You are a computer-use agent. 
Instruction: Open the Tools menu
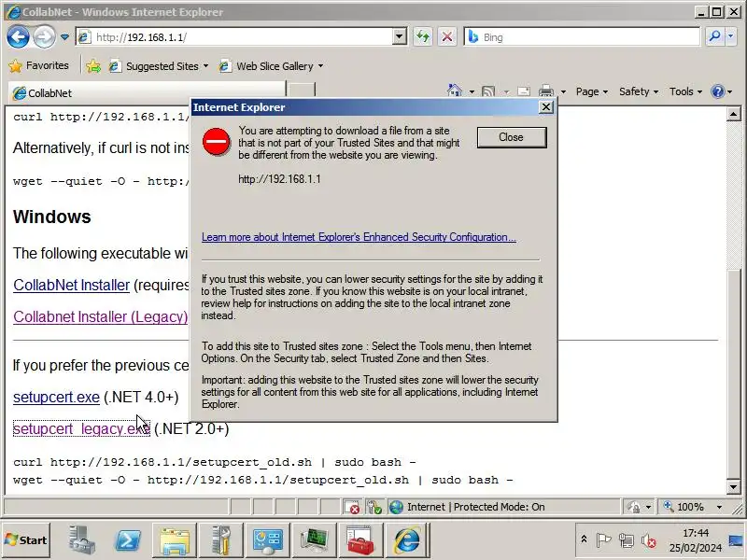[685, 91]
